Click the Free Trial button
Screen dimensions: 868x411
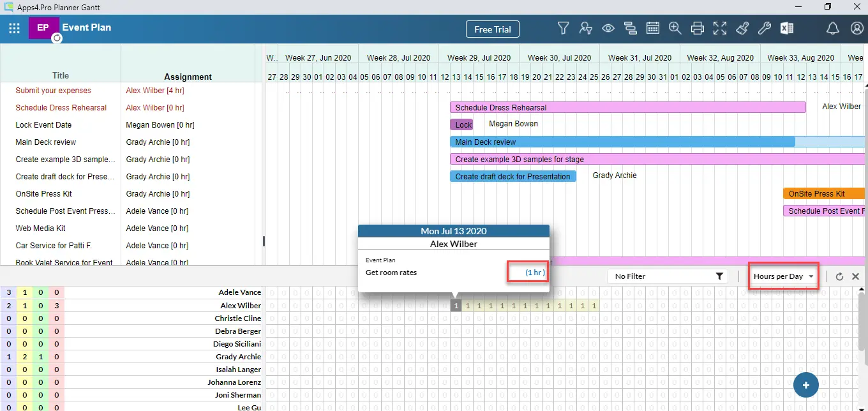(493, 29)
